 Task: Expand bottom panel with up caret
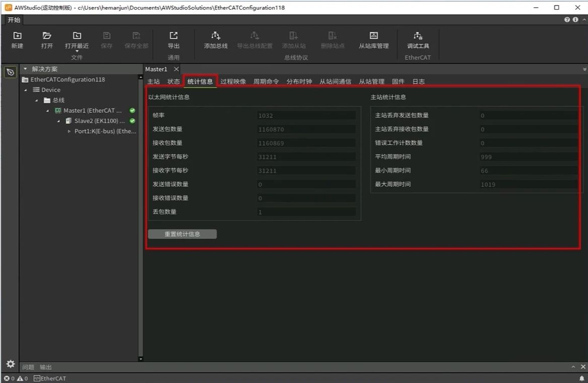[x=573, y=367]
